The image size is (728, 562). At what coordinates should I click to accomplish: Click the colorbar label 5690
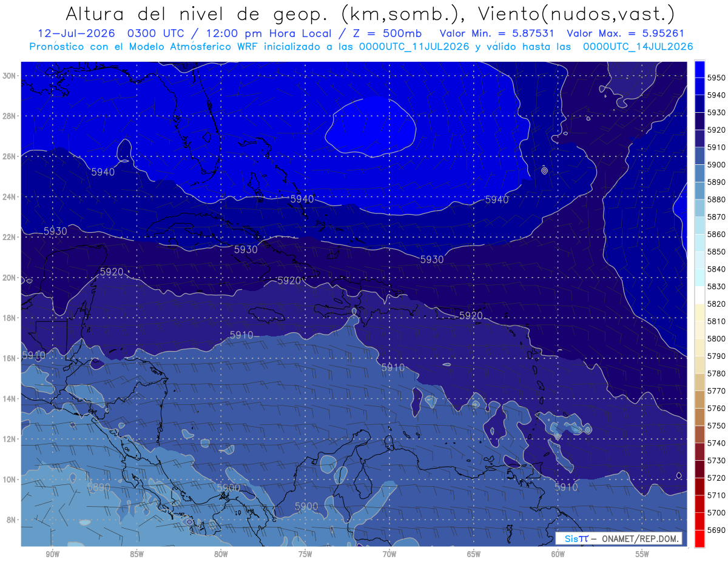tap(716, 530)
